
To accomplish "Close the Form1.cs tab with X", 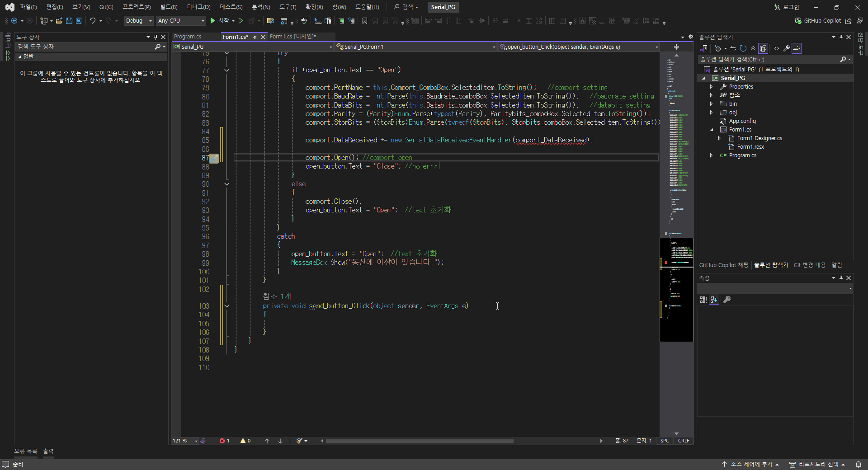I will coord(263,37).
